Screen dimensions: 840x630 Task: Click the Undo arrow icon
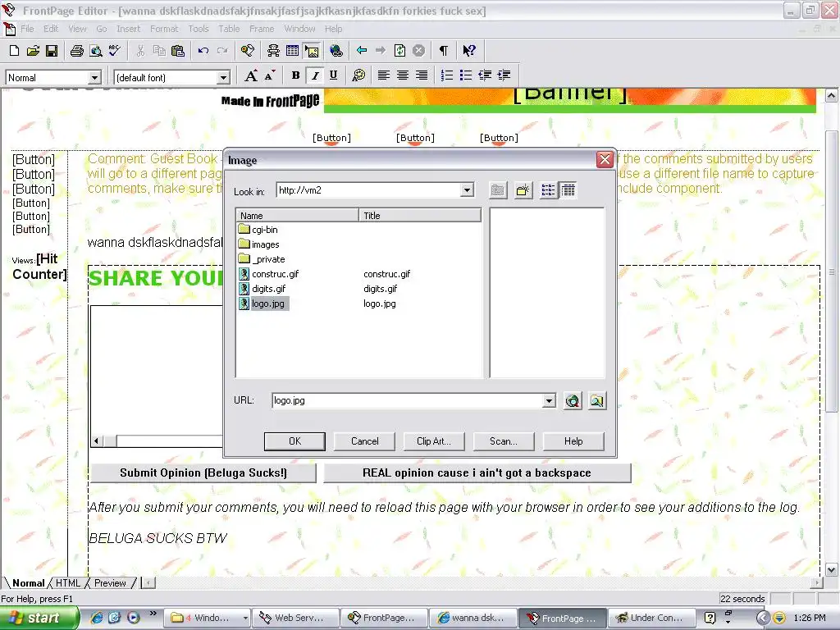click(203, 51)
